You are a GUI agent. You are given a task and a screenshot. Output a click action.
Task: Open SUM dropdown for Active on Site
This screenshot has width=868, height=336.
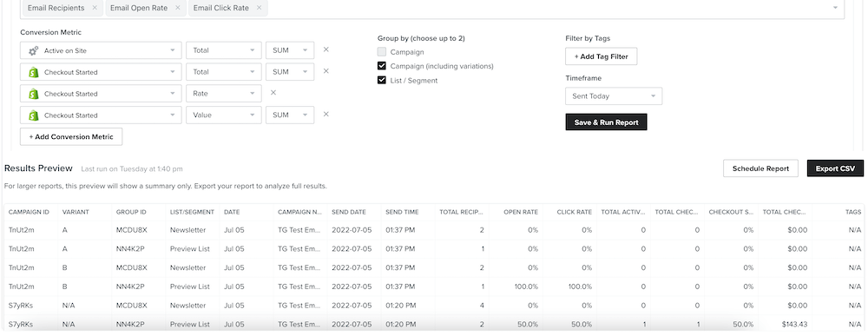click(x=290, y=50)
